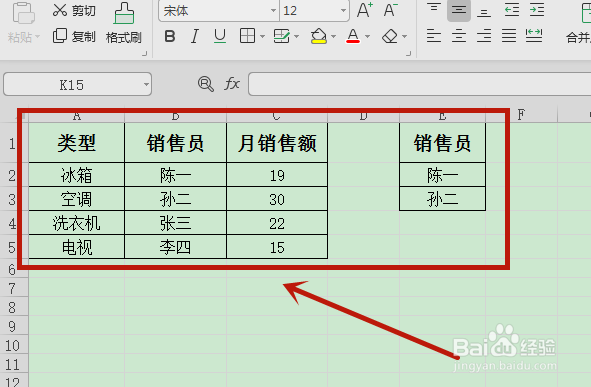Open the eraser clear dropdown arrow

point(404,37)
